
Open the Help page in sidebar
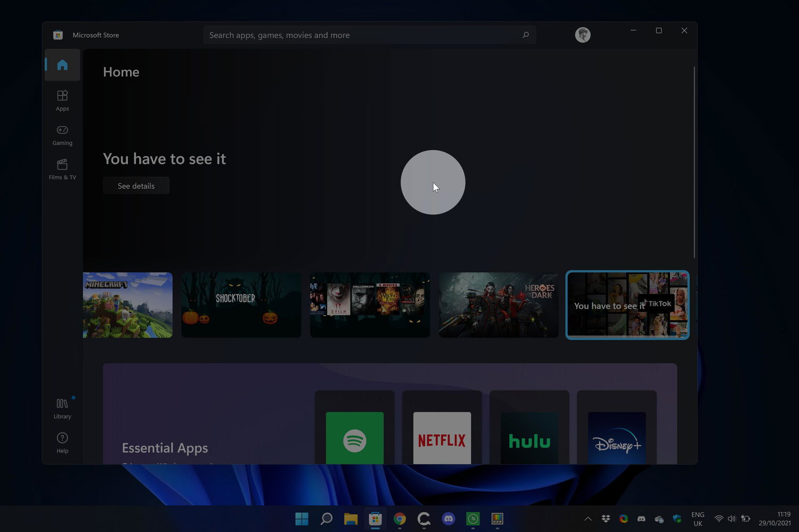(62, 443)
